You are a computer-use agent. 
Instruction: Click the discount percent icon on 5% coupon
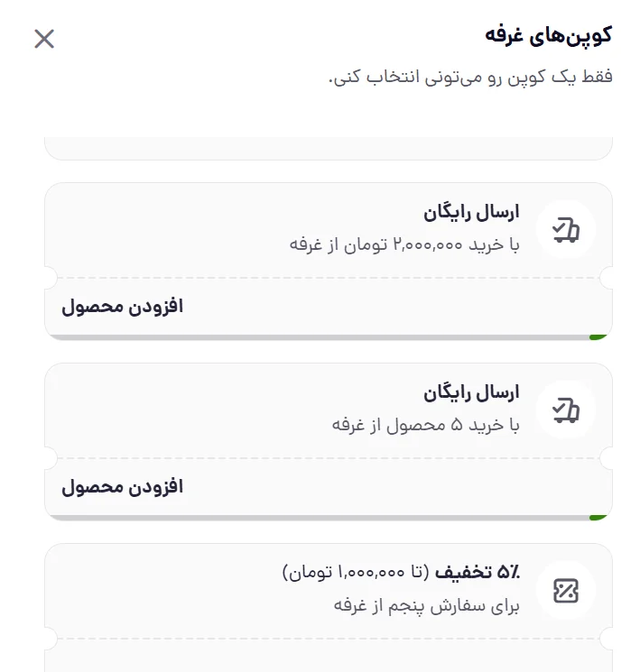coord(565,591)
